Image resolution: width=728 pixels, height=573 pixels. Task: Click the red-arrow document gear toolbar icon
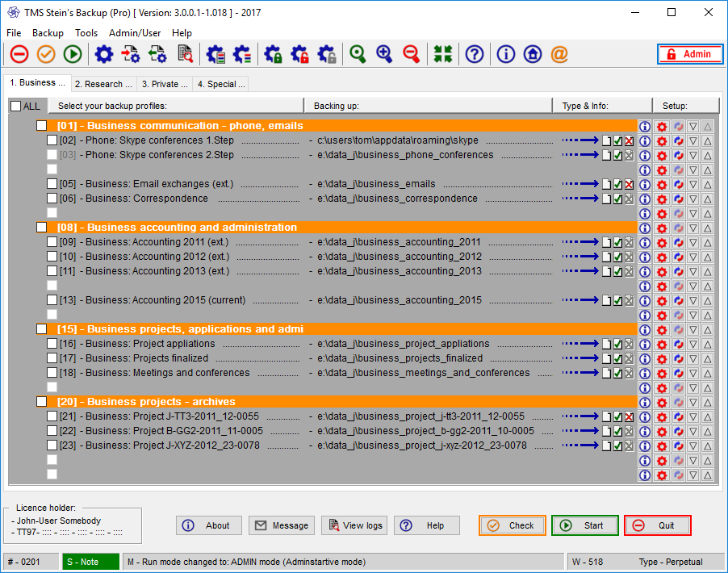coord(131,54)
